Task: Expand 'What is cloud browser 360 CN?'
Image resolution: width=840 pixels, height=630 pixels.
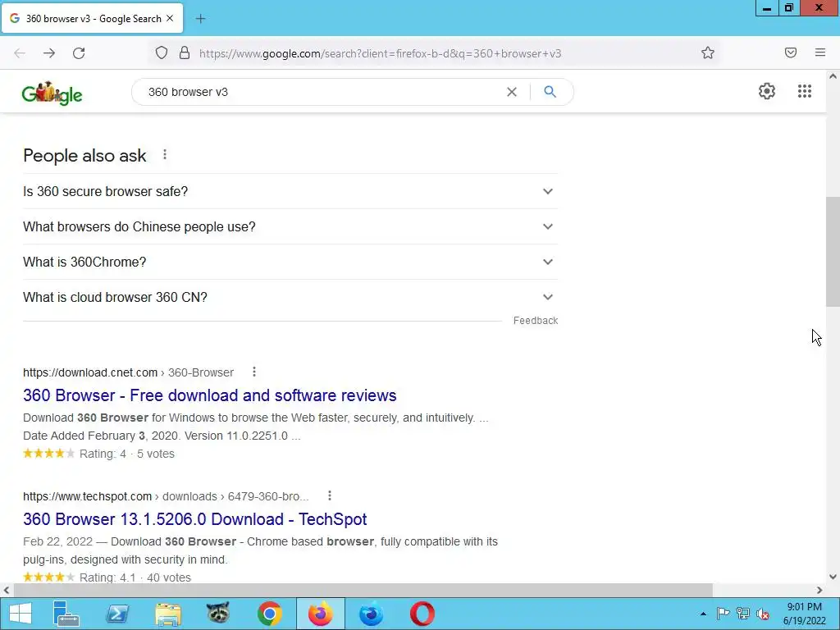Action: [290, 297]
